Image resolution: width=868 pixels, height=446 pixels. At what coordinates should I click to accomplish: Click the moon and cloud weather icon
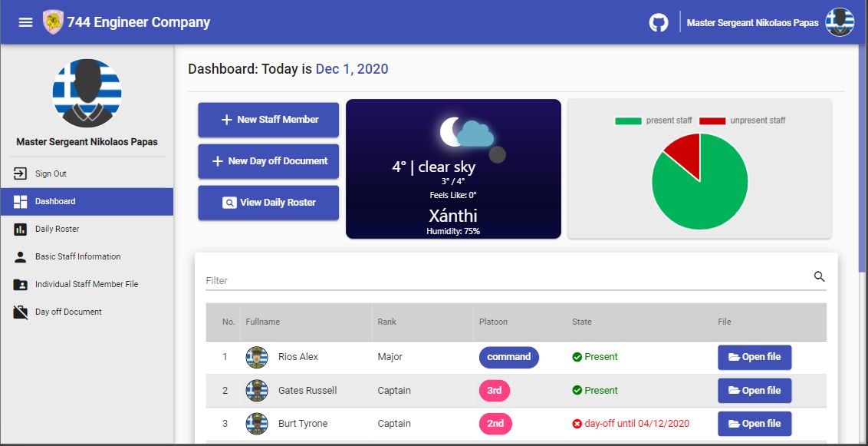pos(467,132)
